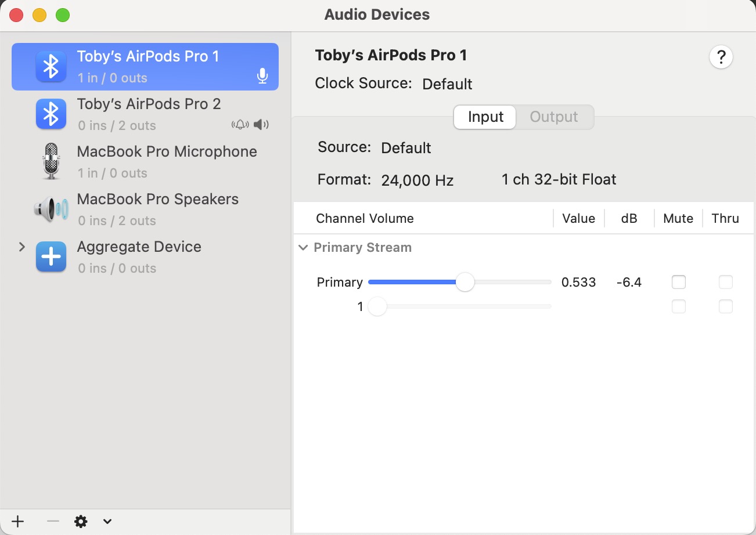Viewport: 756px width, 535px height.
Task: Click the 1 ch 32-bit Float format
Action: coord(559,180)
